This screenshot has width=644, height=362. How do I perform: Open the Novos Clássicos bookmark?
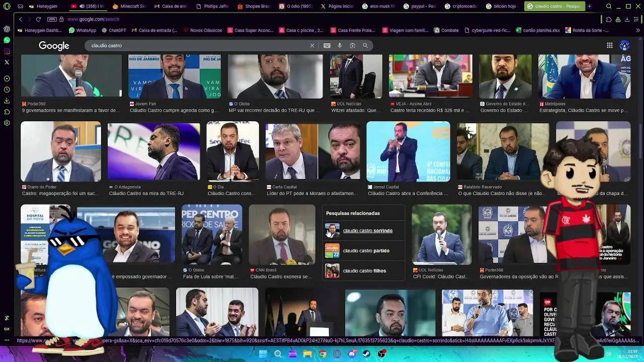coord(202,30)
